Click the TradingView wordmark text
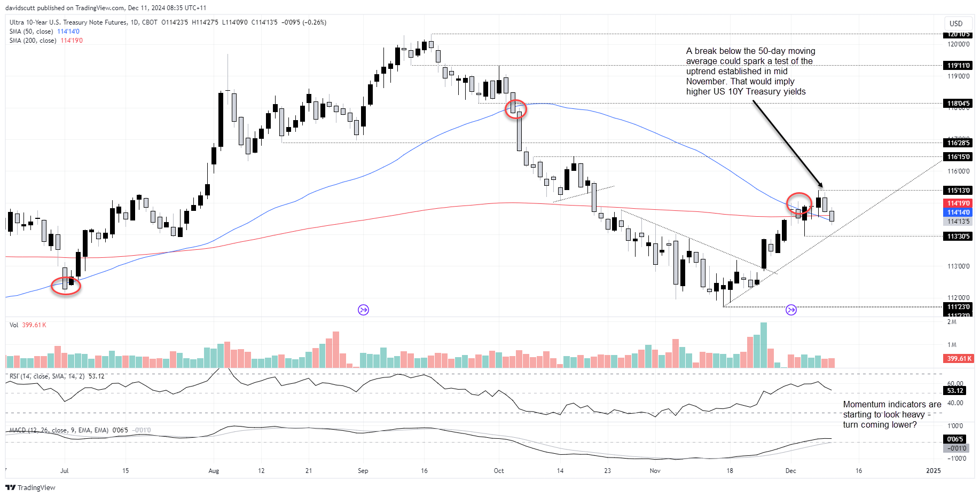The image size is (980, 497). (36, 487)
